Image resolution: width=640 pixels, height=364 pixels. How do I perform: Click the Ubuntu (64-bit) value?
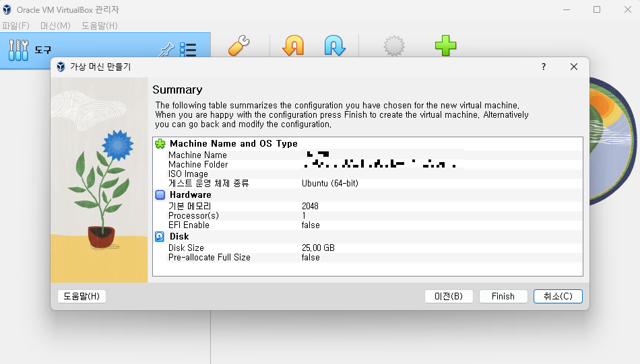[x=330, y=184]
